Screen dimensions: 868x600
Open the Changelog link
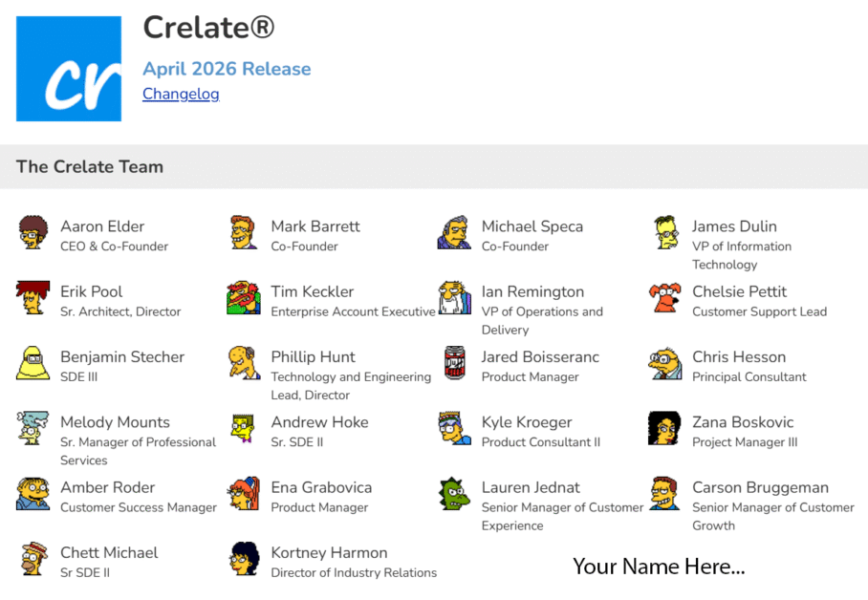pyautogui.click(x=181, y=94)
